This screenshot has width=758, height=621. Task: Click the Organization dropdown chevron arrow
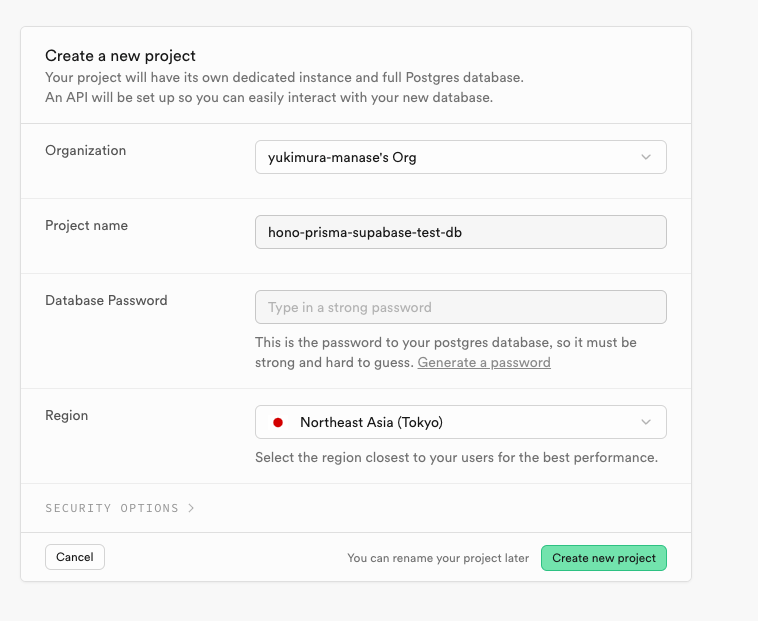(x=646, y=157)
